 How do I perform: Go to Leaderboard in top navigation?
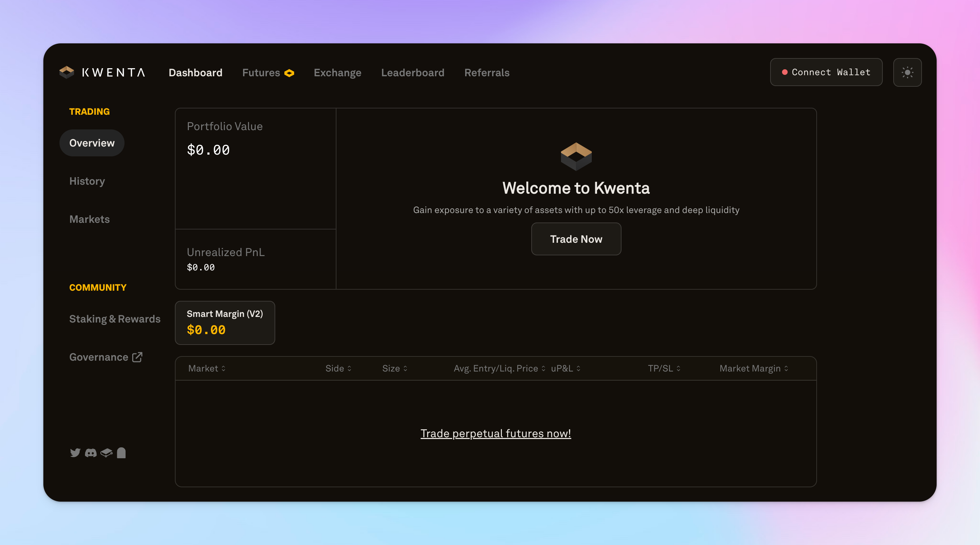pyautogui.click(x=412, y=73)
